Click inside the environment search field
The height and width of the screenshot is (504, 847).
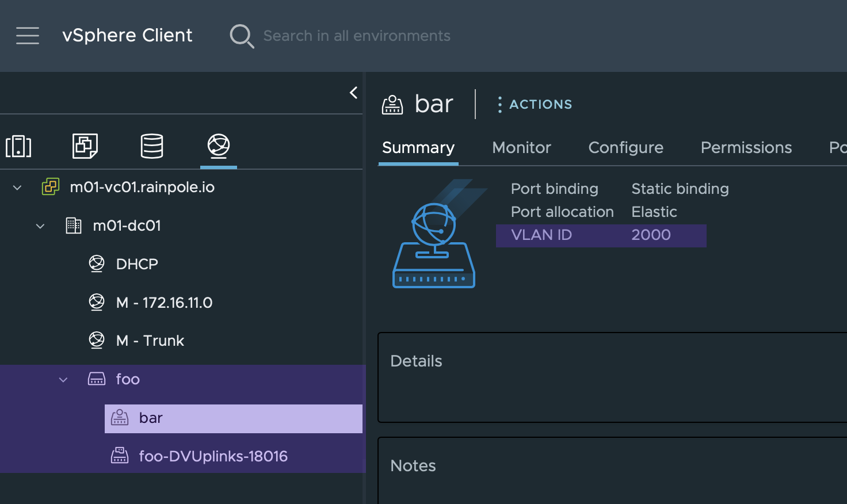coord(357,36)
